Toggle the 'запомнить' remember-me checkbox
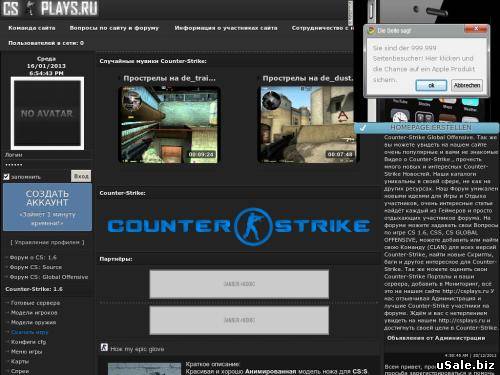500x375 pixels. pyautogui.click(x=6, y=177)
